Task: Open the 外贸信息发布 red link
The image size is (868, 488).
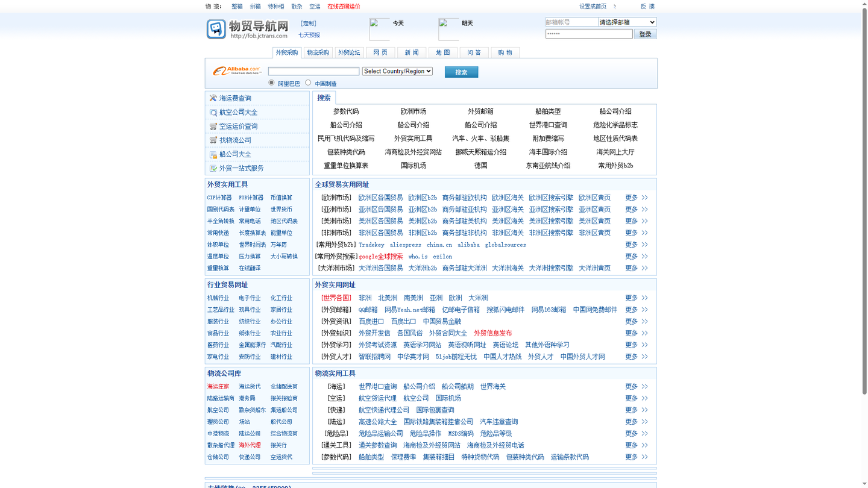Action: click(x=493, y=333)
